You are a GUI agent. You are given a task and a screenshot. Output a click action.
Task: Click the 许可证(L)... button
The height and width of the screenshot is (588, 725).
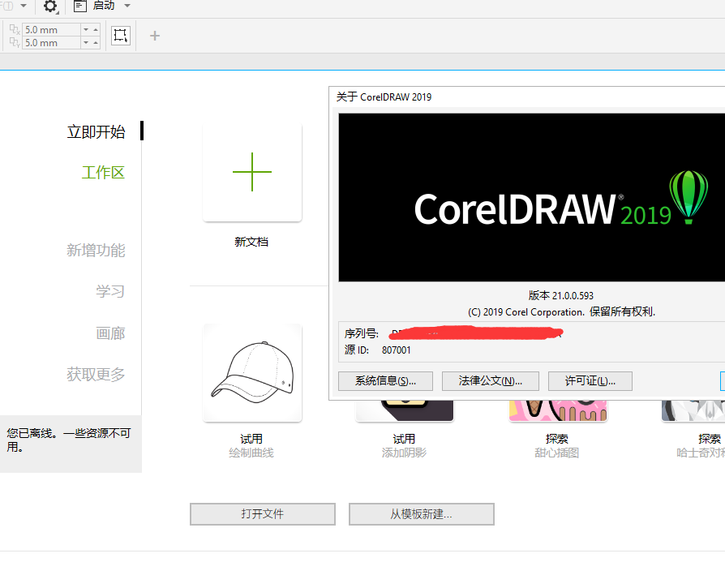pyautogui.click(x=590, y=381)
